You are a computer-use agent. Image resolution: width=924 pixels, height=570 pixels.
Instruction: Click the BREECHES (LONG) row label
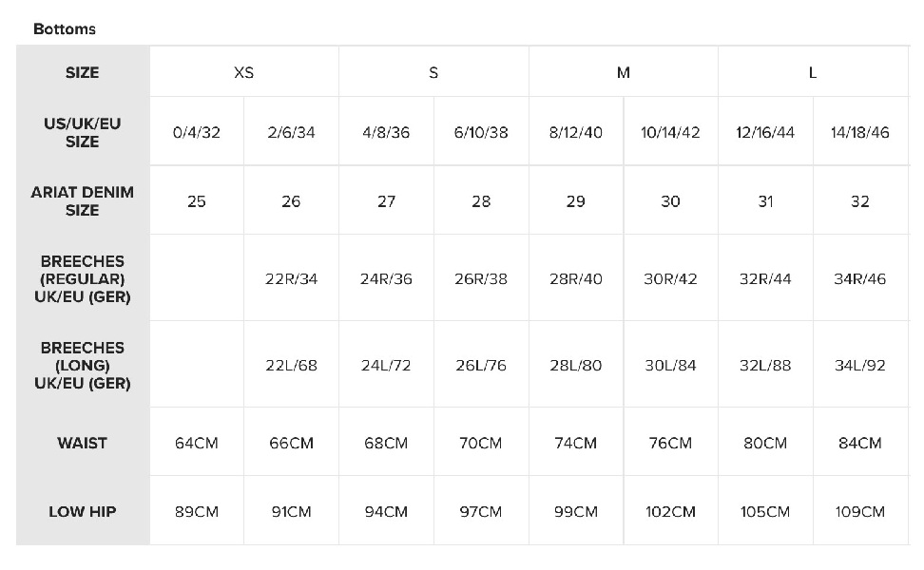coord(83,365)
